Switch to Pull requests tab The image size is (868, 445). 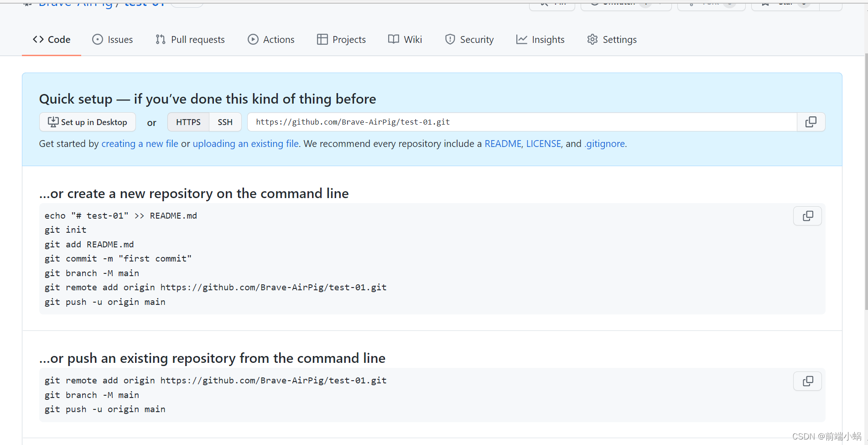(190, 40)
